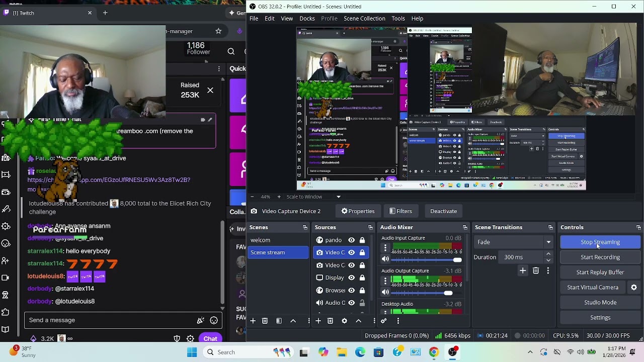Hide the selected Video Capture source
The width and height of the screenshot is (644, 362).
351,252
